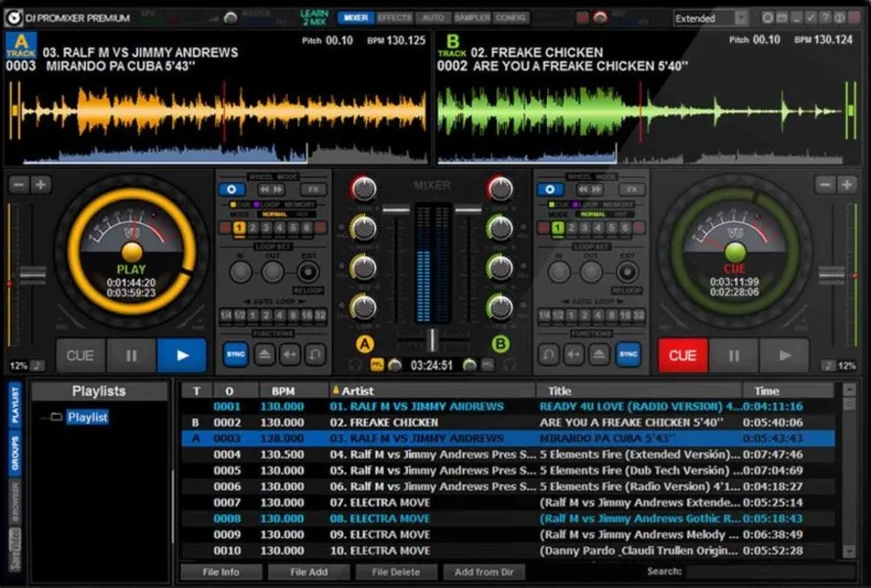Image resolution: width=871 pixels, height=588 pixels.
Task: Enable SYNC on deck B
Action: [x=628, y=354]
